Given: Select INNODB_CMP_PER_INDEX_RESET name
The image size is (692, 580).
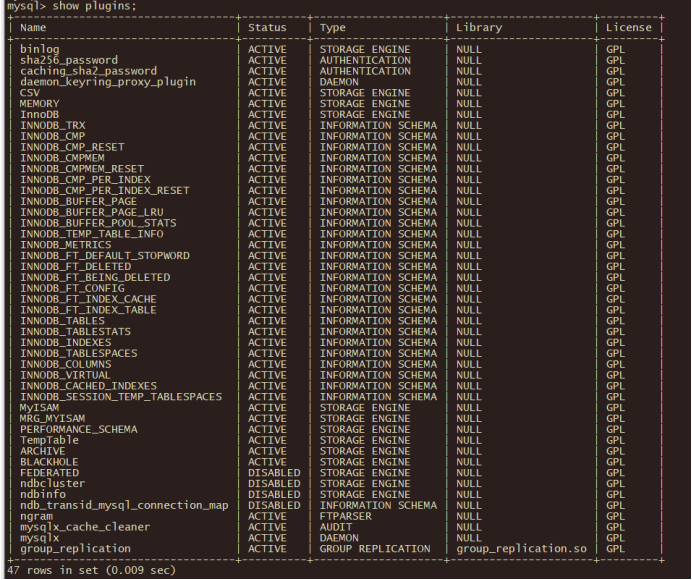Looking at the screenshot, I should point(105,191).
